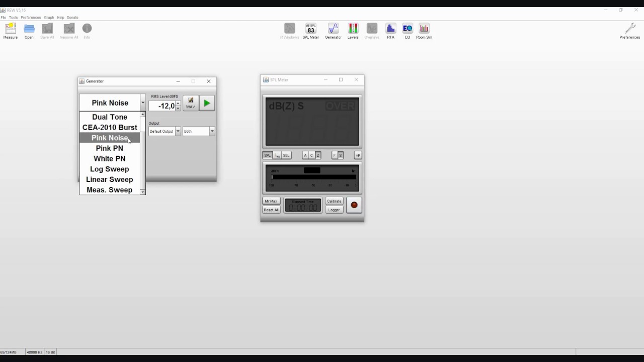Choose Meas. Sweep from signal list
Image resolution: width=644 pixels, height=362 pixels.
point(110,190)
